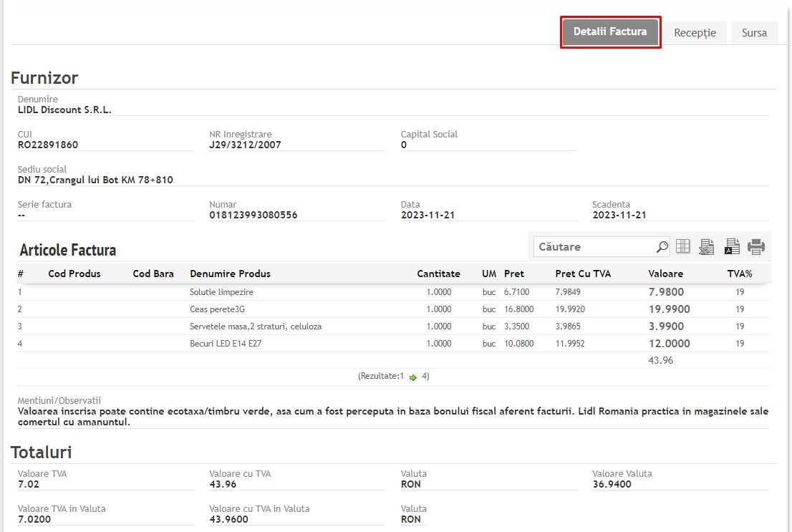Sort by Cantitate column header

click(438, 274)
